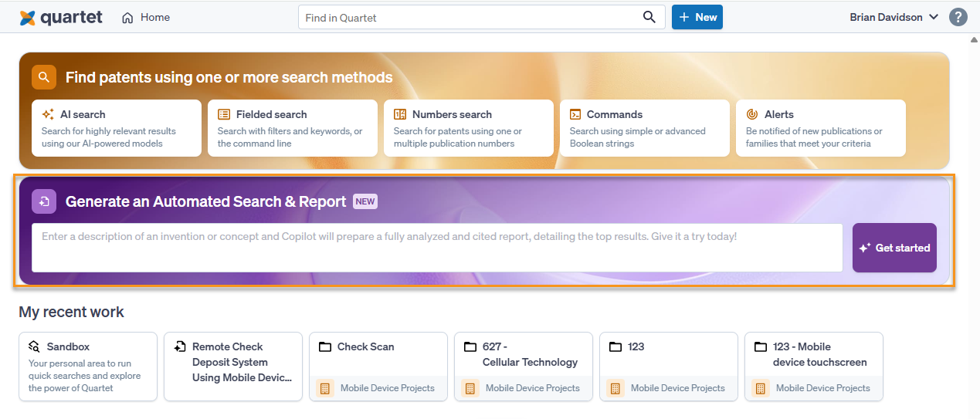Screen dimensions: 980x419
Task: Click the invention description text box
Action: click(437, 247)
